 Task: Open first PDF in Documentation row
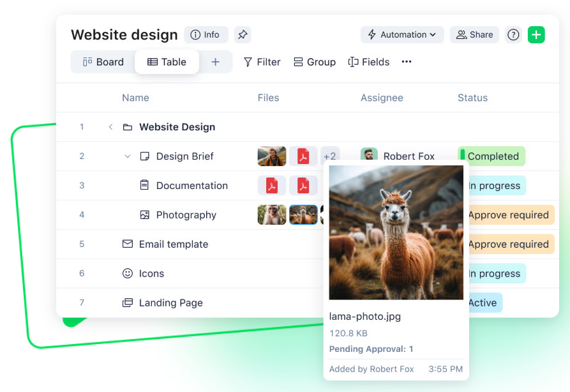(272, 185)
